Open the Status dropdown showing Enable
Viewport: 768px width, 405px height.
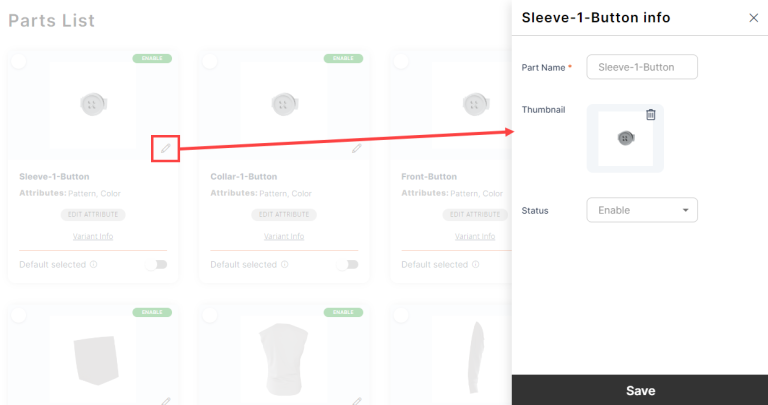click(x=641, y=210)
